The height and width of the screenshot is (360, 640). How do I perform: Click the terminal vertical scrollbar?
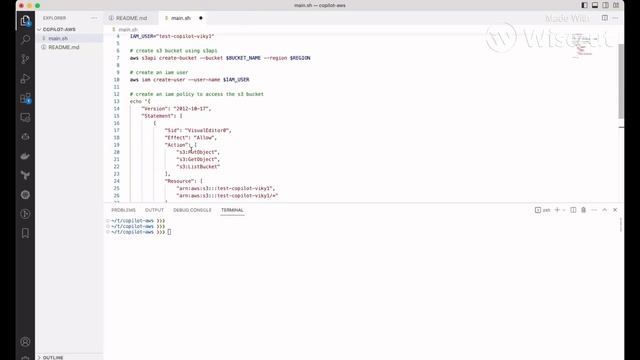(x=621, y=225)
